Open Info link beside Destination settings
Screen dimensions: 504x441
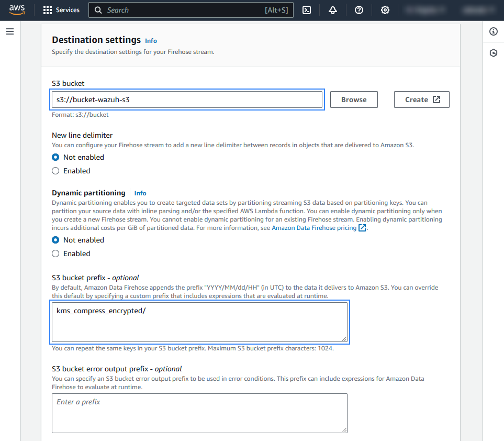151,40
